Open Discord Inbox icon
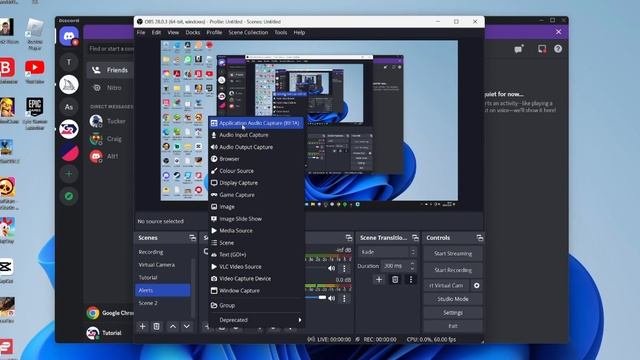Viewport: 640px width, 360px height. pos(542,49)
